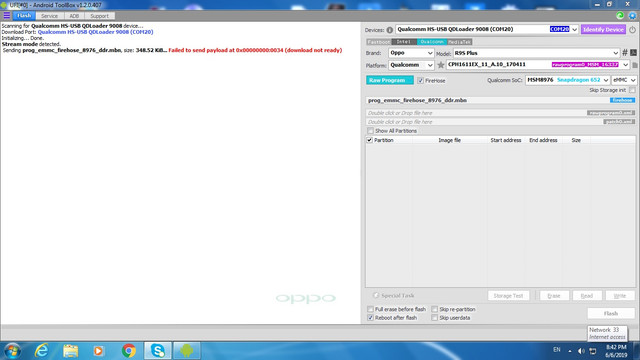
Task: Click the End address column header
Action: point(543,140)
